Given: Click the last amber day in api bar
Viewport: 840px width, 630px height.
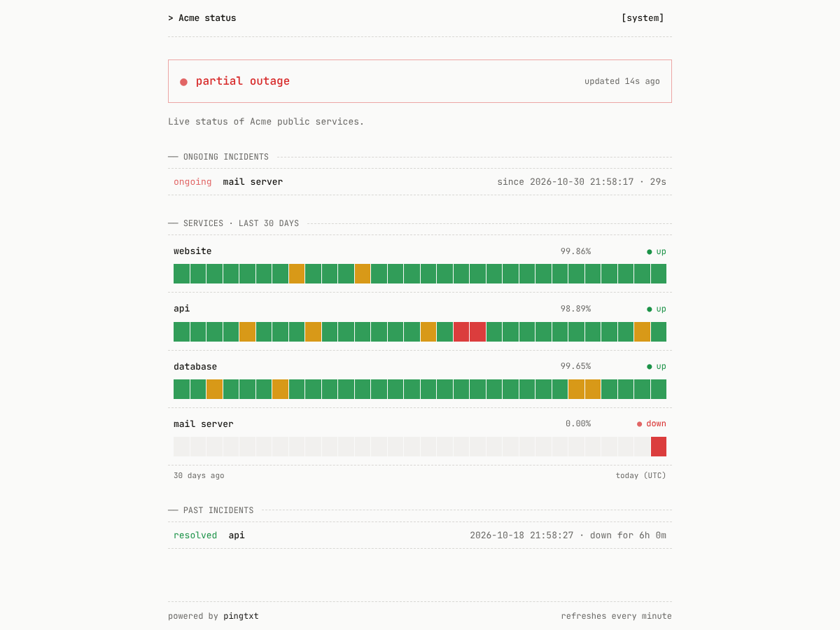Looking at the screenshot, I should click(x=642, y=332).
